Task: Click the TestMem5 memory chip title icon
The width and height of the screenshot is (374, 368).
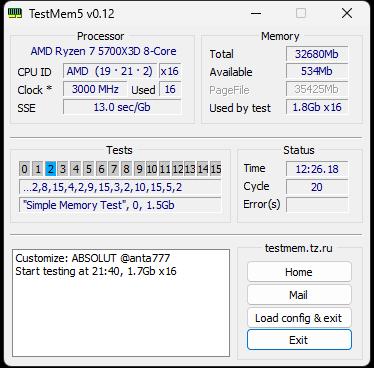Action: (x=15, y=13)
